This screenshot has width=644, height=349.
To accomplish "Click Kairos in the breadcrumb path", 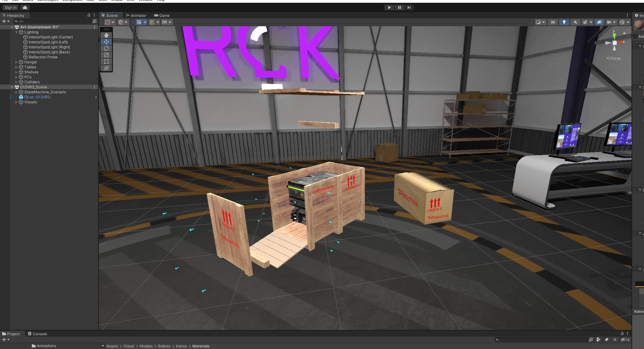I will tap(181, 346).
